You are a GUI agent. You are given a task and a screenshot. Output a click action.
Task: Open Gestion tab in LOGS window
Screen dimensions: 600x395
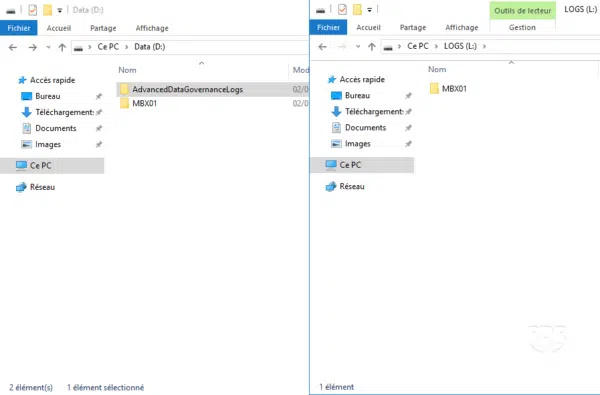click(x=522, y=27)
